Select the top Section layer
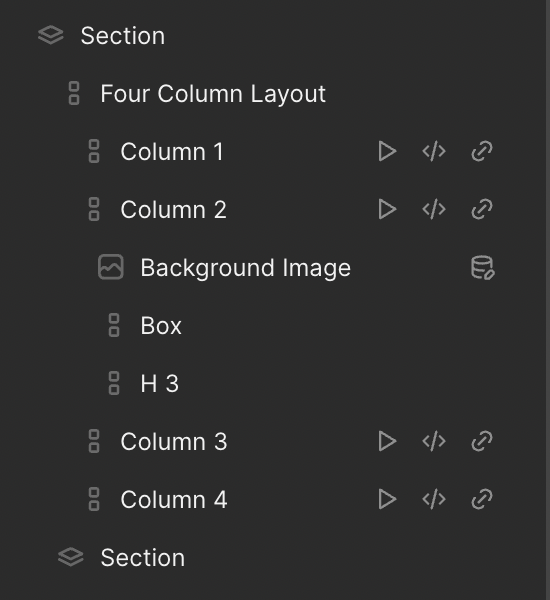 point(122,36)
